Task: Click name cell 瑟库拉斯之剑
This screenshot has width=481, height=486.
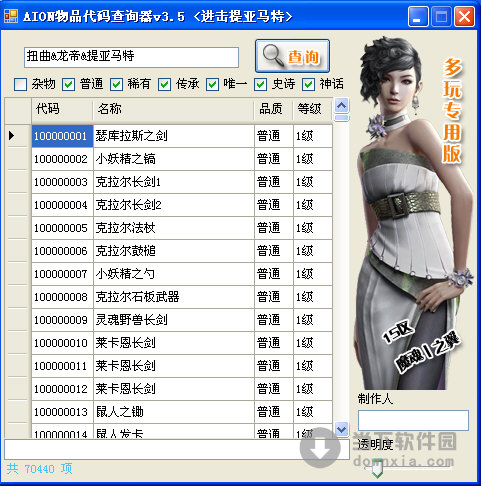Action: pos(174,136)
